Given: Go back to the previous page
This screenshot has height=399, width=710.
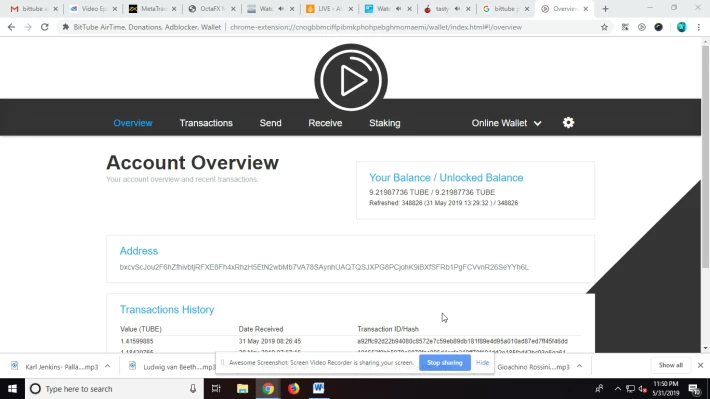Looking at the screenshot, I should pyautogui.click(x=11, y=27).
